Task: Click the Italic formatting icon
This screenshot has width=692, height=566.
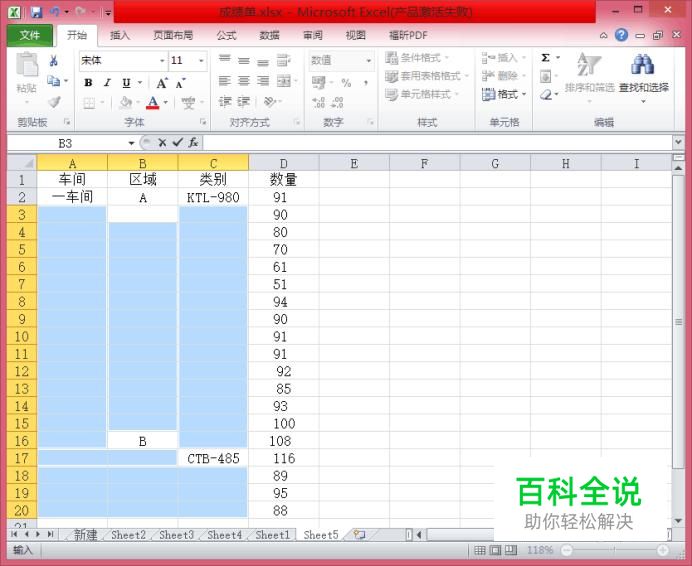Action: [107, 83]
